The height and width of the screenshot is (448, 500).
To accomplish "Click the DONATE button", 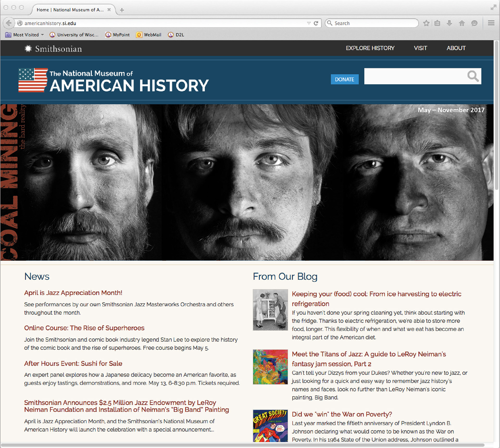I will pos(345,79).
